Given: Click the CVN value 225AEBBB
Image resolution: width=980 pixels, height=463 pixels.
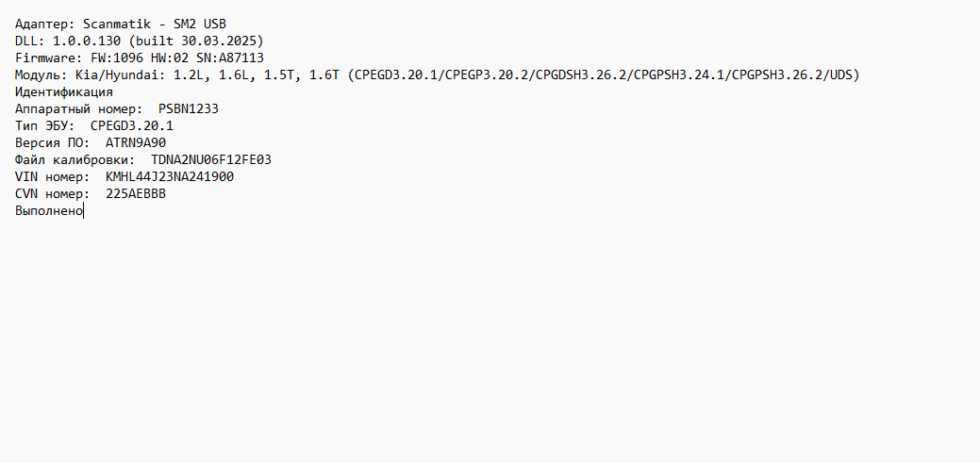Looking at the screenshot, I should tap(136, 193).
